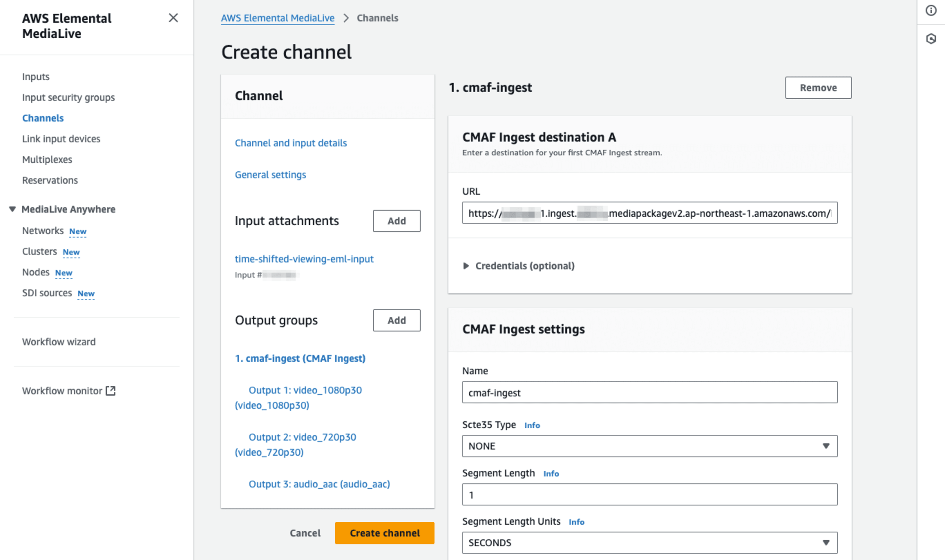Add an input attachment
The width and height of the screenshot is (945, 560).
click(x=397, y=221)
